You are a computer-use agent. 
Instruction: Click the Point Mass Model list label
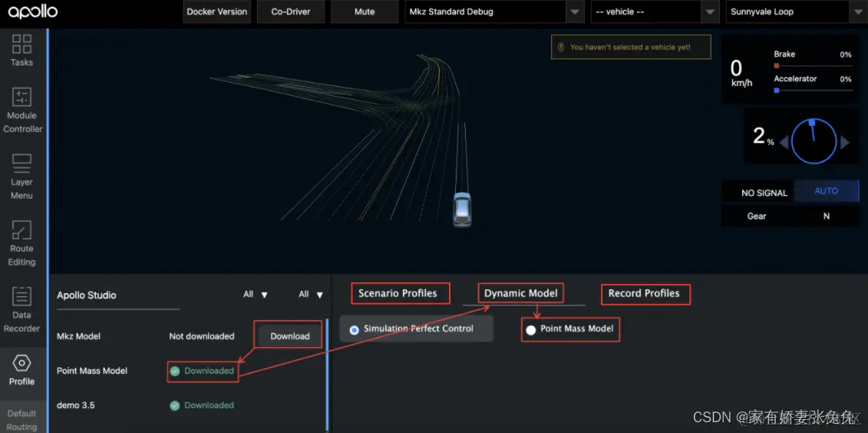click(92, 371)
